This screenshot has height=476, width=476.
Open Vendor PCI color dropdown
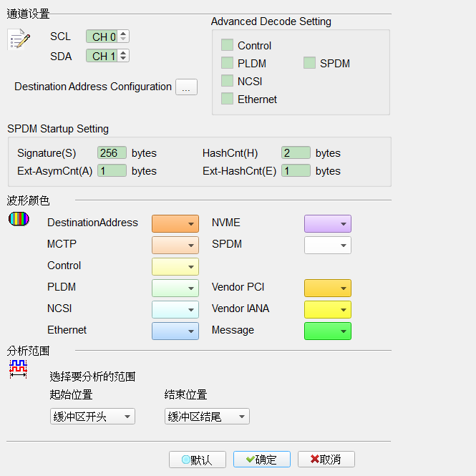328,288
